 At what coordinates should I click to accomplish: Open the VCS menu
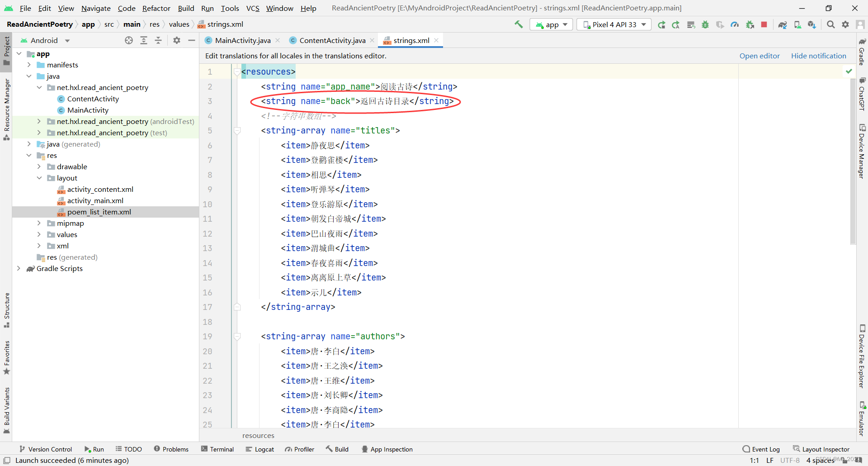pyautogui.click(x=253, y=8)
